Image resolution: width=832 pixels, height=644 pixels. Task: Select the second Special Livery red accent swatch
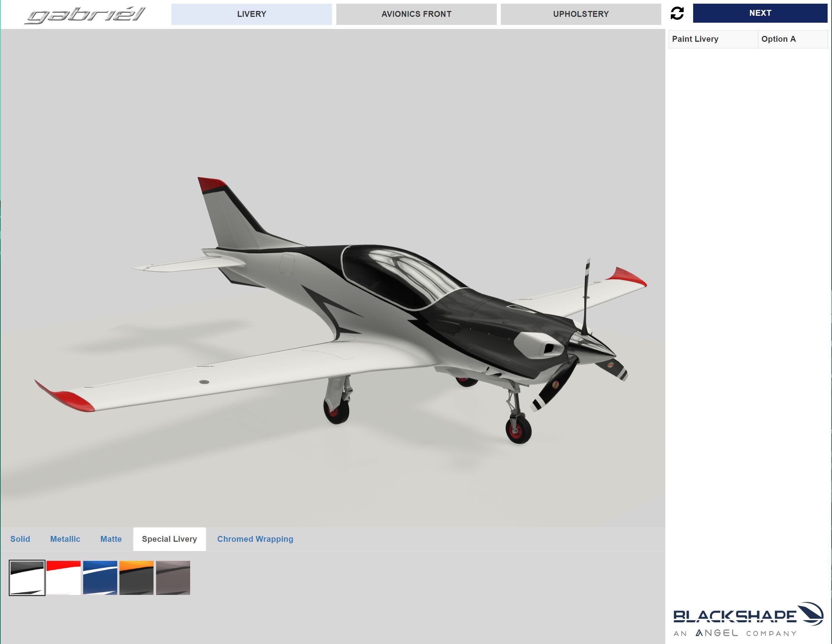(x=63, y=577)
